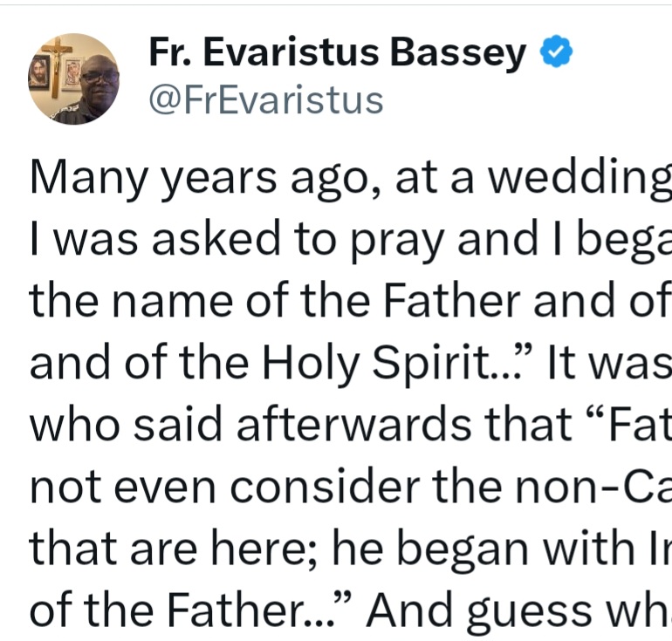Select the tweet line starting "Many years ago"
This screenshot has height=641, width=672.
tap(349, 180)
